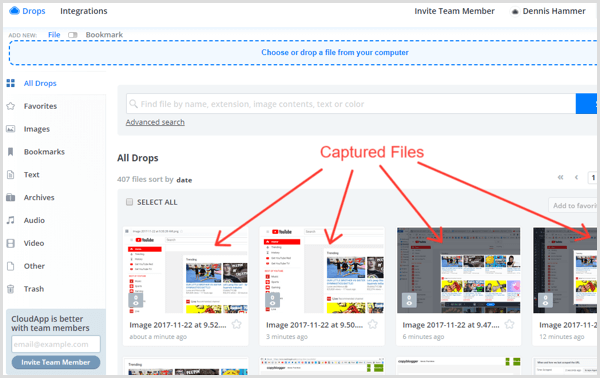Open thumbnail of Image 2017-11-22 at 9.47
Screen dimensions: 600x378
click(458, 270)
